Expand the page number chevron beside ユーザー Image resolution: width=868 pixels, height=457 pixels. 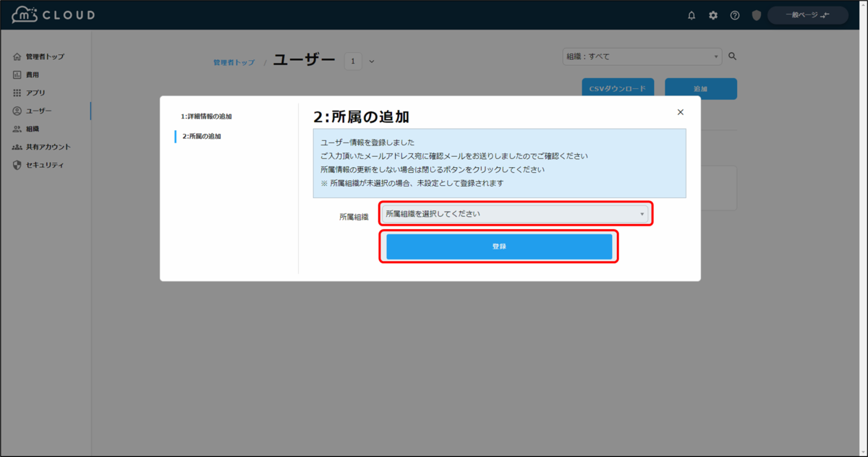tap(371, 61)
